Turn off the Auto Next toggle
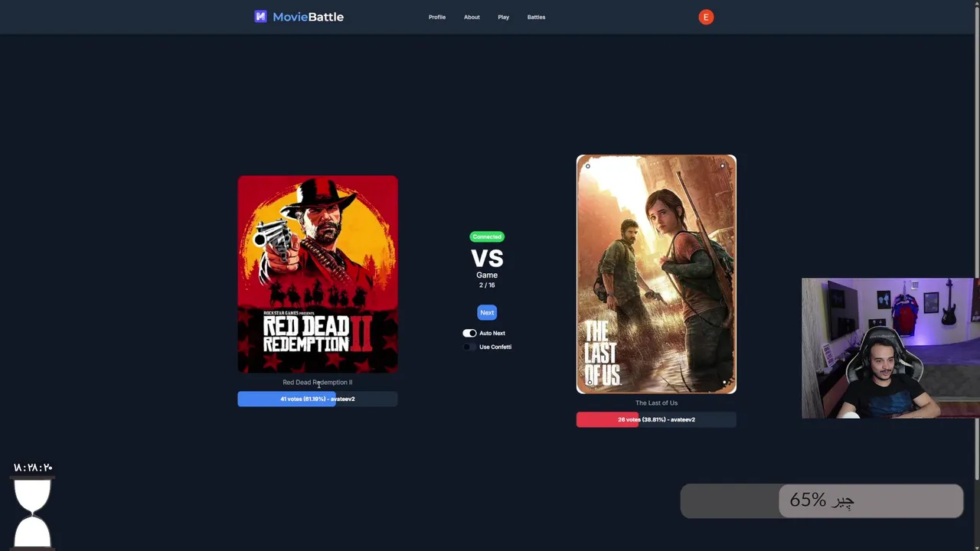The width and height of the screenshot is (980, 551). [469, 333]
